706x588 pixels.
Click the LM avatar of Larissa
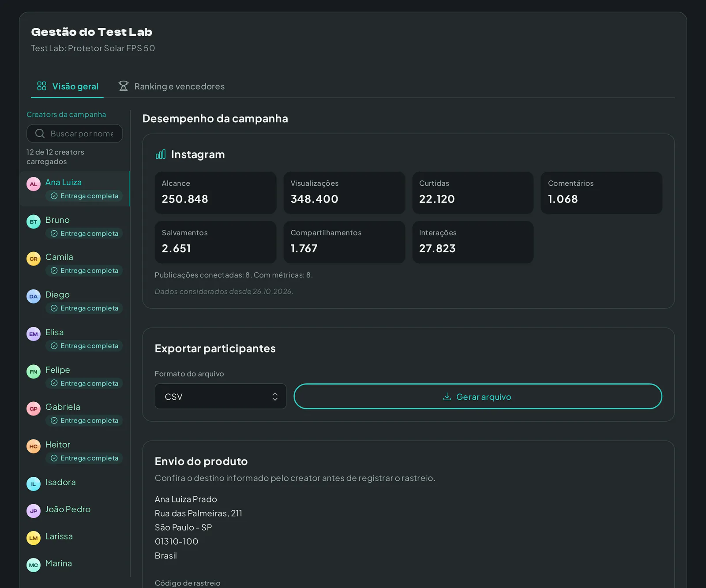tap(34, 538)
